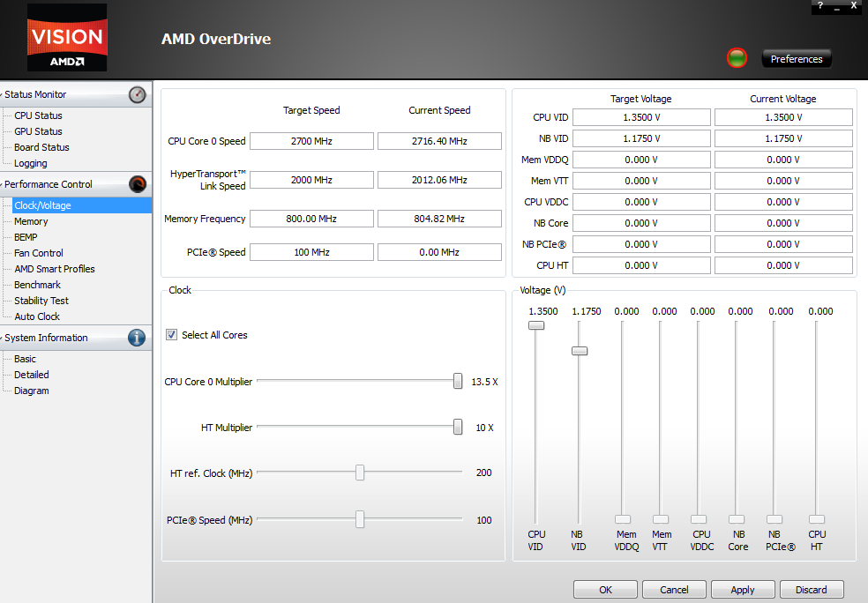Click the CPU VID voltage slider handle
Viewport: 868px width, 603px height.
(x=536, y=325)
